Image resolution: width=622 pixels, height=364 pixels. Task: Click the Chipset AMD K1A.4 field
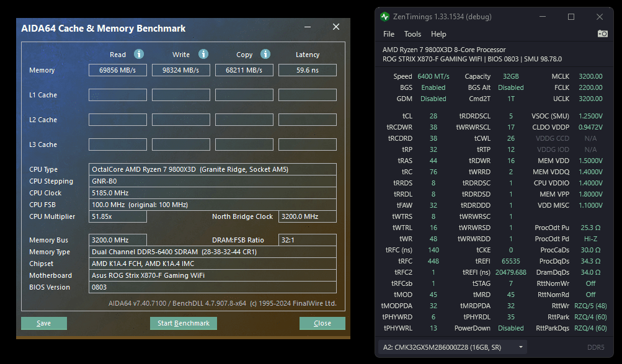213,264
